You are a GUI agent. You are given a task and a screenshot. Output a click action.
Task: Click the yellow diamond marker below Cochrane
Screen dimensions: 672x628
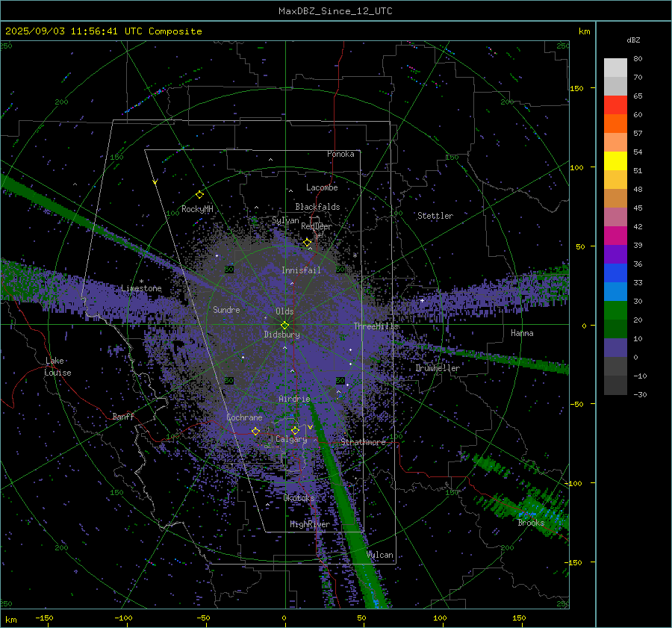[256, 431]
